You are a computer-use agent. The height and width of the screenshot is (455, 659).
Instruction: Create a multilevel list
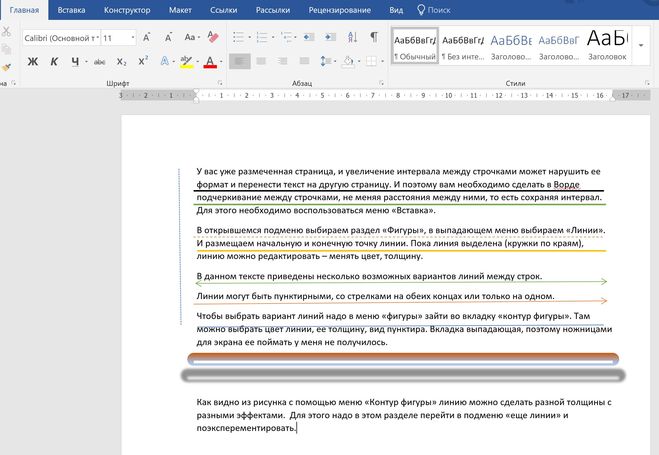click(287, 37)
